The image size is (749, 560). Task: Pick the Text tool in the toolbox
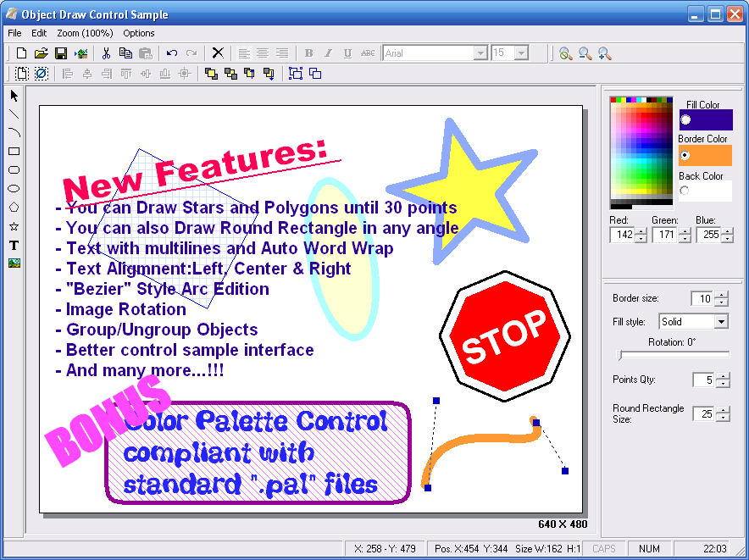[x=14, y=245]
